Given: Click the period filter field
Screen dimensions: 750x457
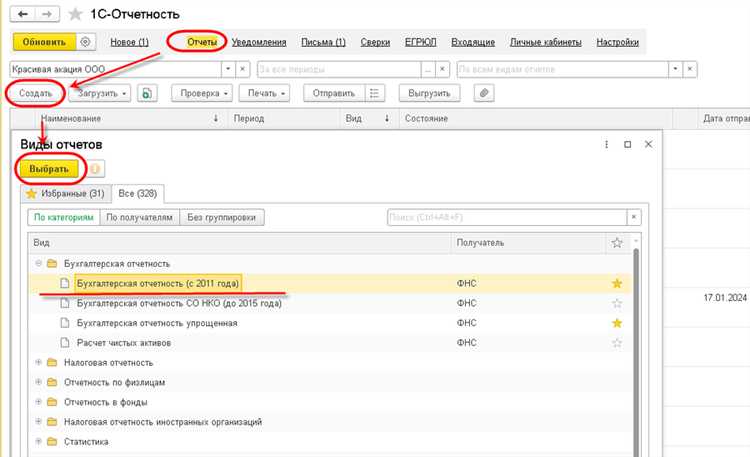Looking at the screenshot, I should 339,69.
